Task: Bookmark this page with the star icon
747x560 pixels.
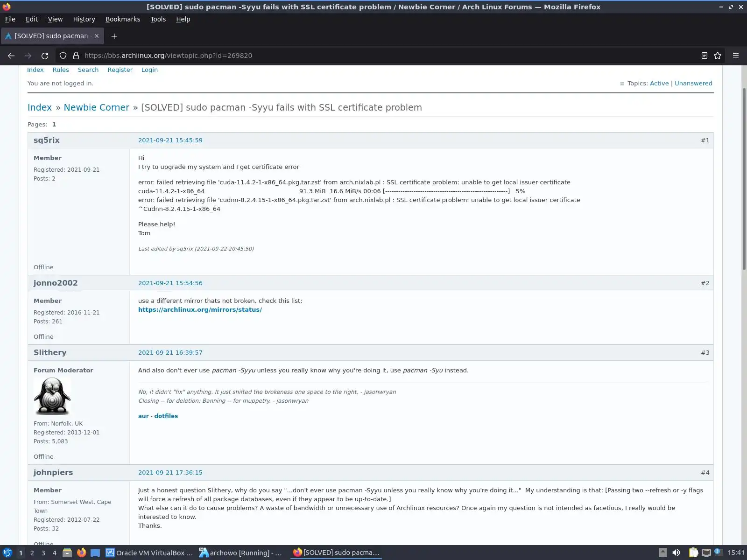Action: (x=718, y=56)
